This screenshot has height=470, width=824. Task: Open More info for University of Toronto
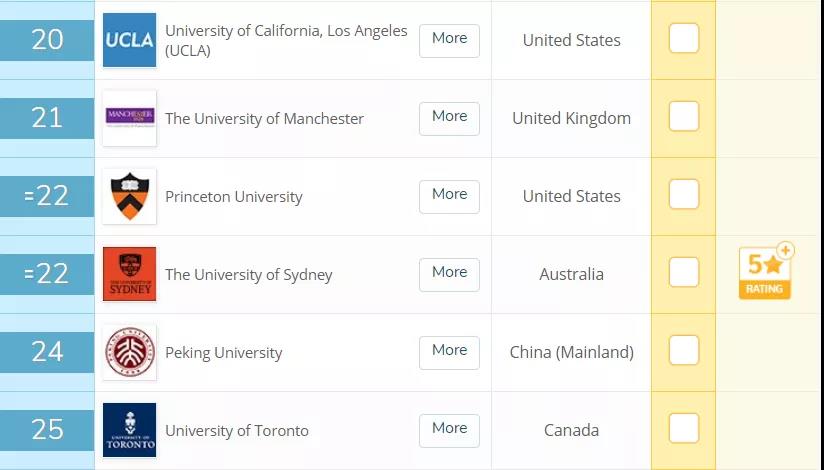click(449, 429)
